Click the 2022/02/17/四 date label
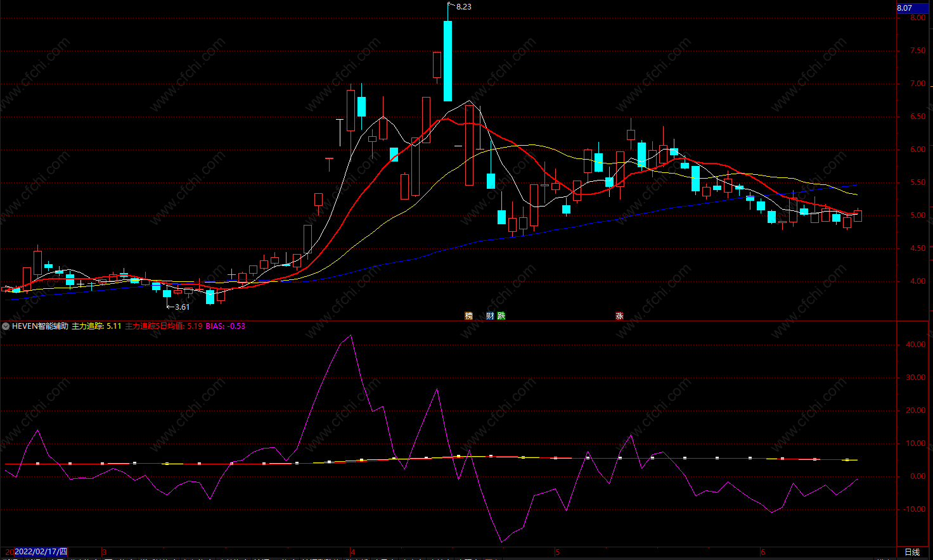The width and height of the screenshot is (933, 560). [x=41, y=552]
